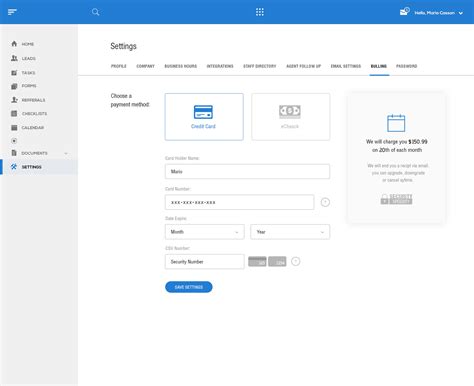The image size is (474, 386).
Task: Expand the Documents chevron
Action: [66, 153]
